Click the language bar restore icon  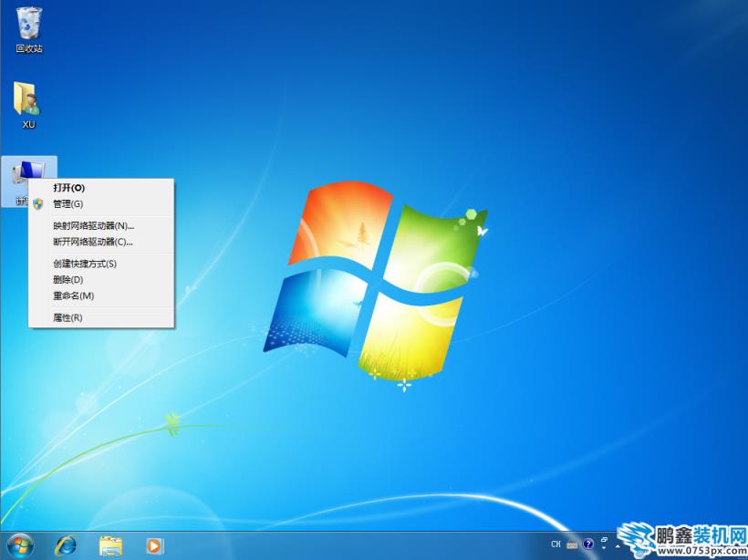(605, 540)
